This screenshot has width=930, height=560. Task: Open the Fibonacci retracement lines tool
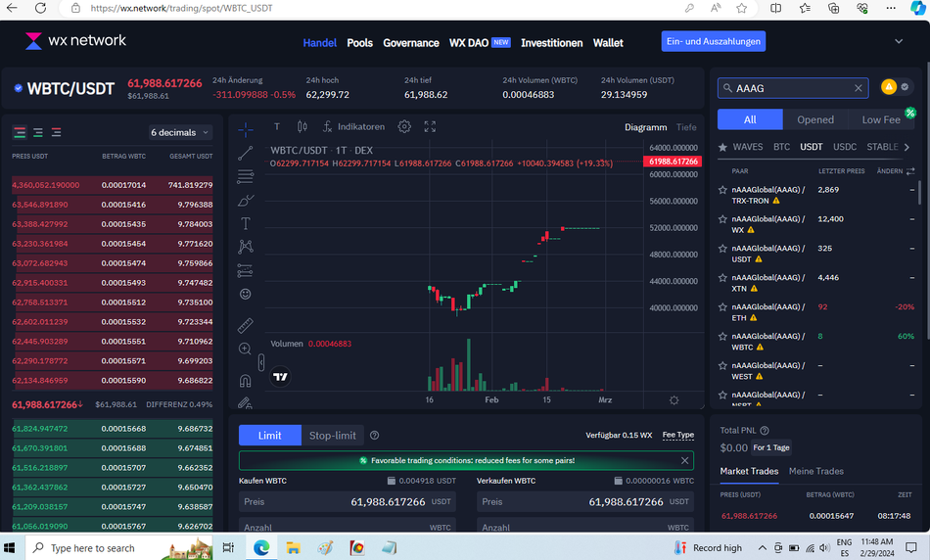(246, 176)
